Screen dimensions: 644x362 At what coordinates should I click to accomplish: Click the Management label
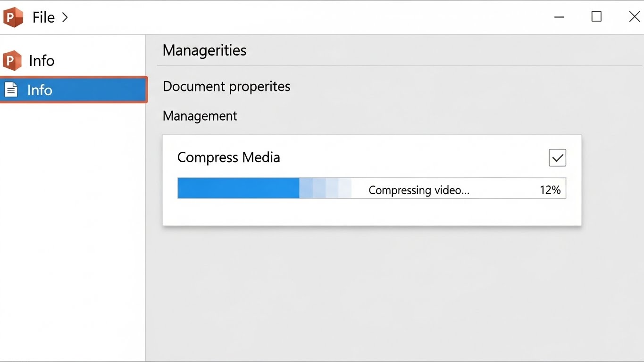point(200,116)
